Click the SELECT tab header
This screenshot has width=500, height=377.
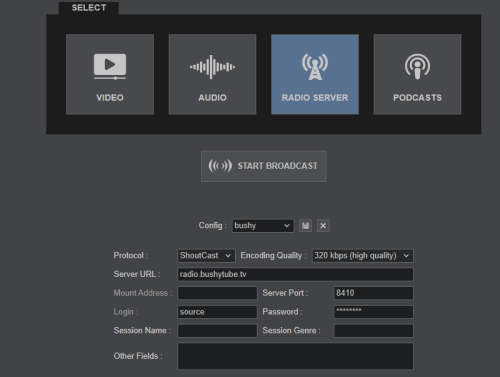[x=89, y=8]
